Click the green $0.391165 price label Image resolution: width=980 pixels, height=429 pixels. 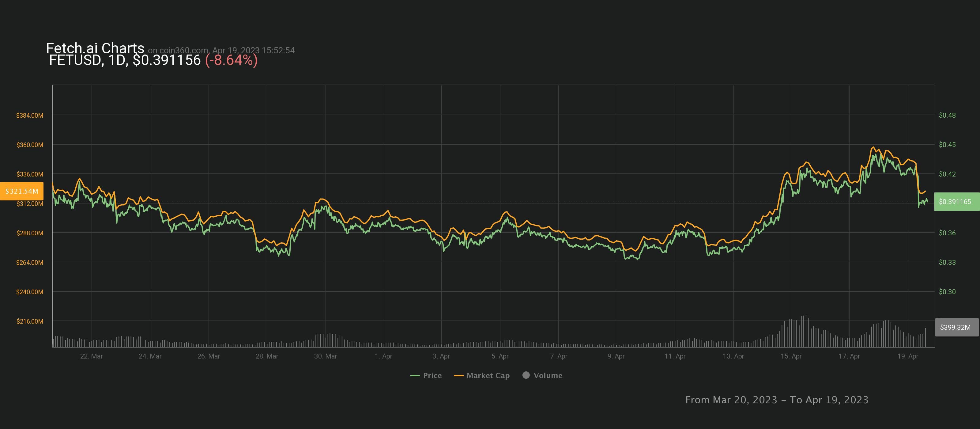[955, 201]
